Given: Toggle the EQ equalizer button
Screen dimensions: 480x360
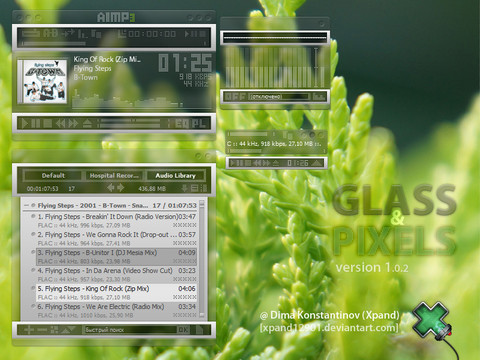Looking at the screenshot, I should [182, 124].
